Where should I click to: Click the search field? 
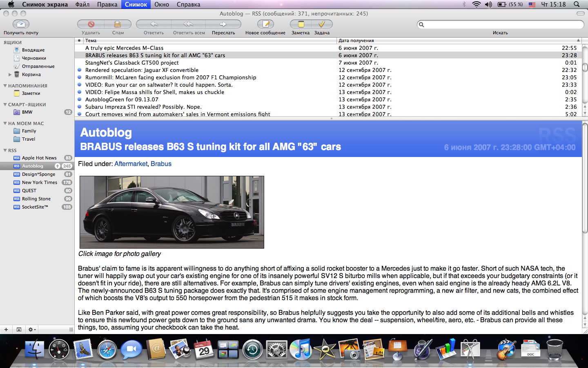tap(500, 25)
